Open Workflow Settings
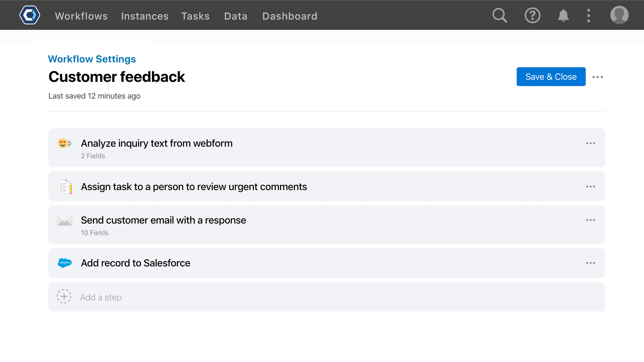The image size is (644, 362). coord(92,59)
